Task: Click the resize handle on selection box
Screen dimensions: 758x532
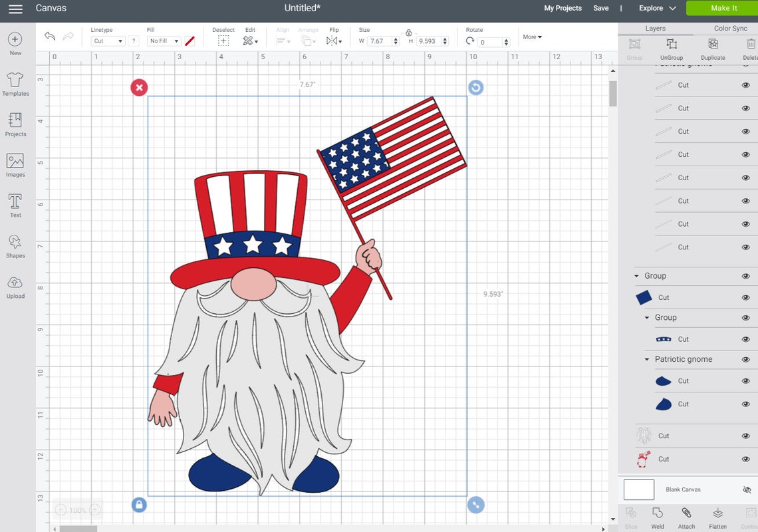Action: 475,505
